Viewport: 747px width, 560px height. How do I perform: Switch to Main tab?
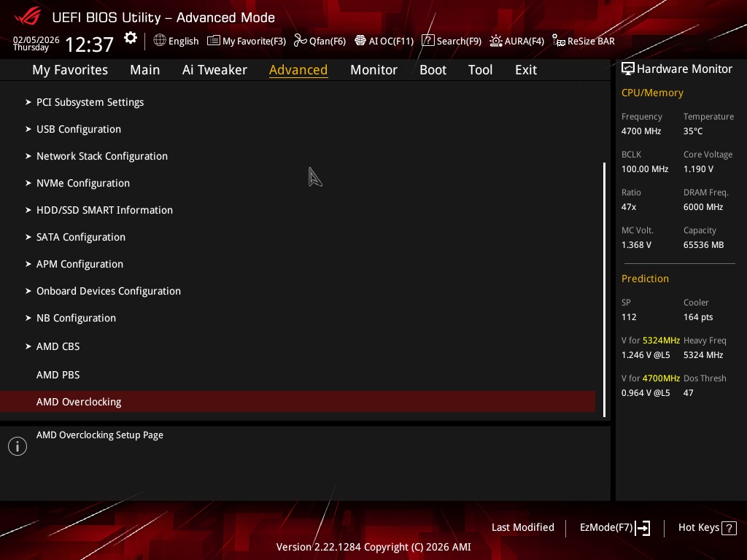(145, 70)
